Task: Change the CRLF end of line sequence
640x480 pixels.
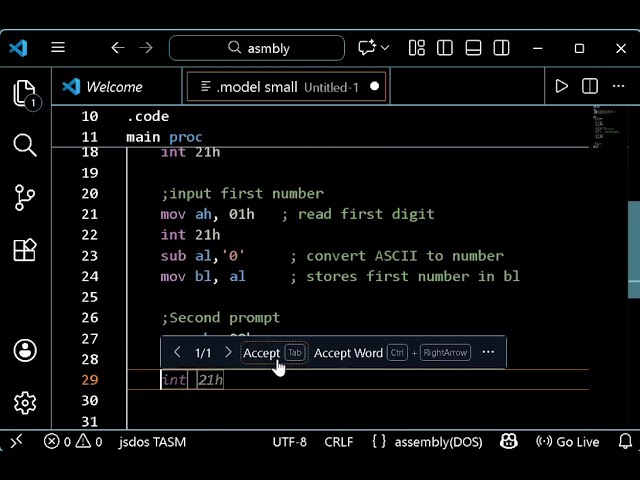Action: [339, 442]
